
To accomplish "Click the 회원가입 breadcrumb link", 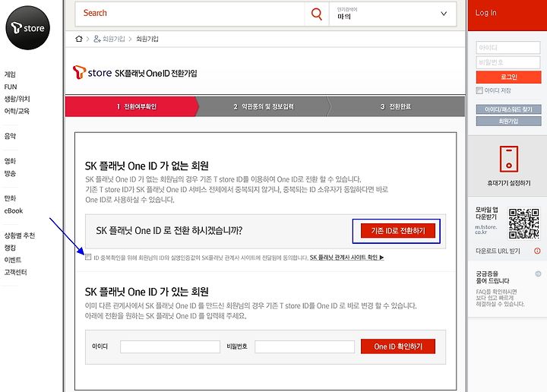I will [147, 39].
